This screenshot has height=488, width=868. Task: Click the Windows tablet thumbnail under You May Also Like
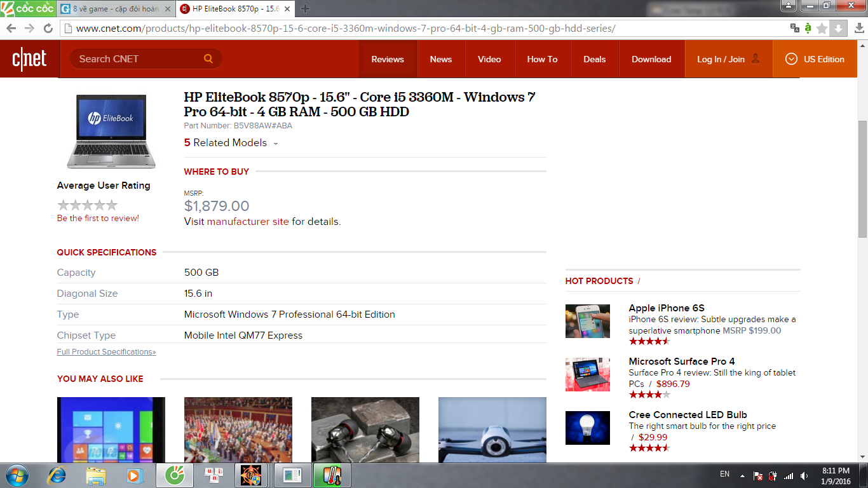pyautogui.click(x=111, y=430)
